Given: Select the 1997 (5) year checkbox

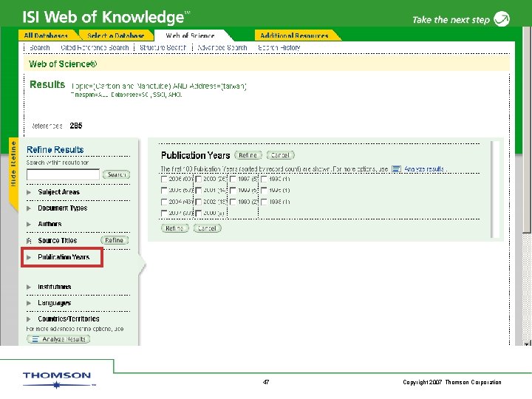Looking at the screenshot, I should pos(233,179).
